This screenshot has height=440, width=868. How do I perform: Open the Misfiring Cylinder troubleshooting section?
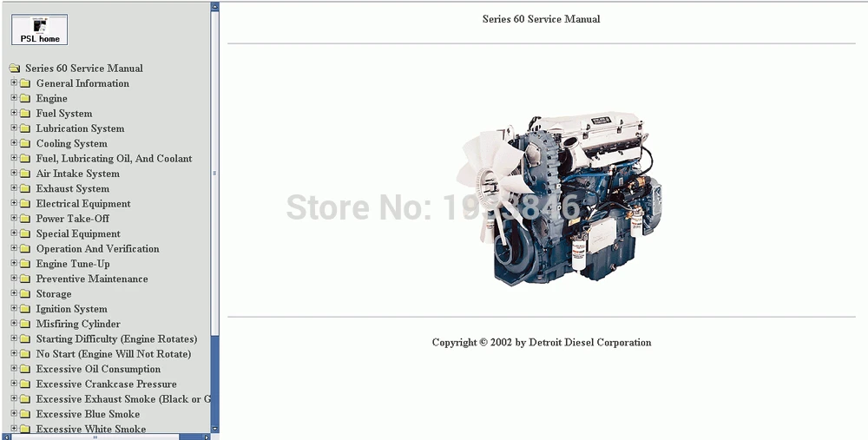[x=78, y=324]
